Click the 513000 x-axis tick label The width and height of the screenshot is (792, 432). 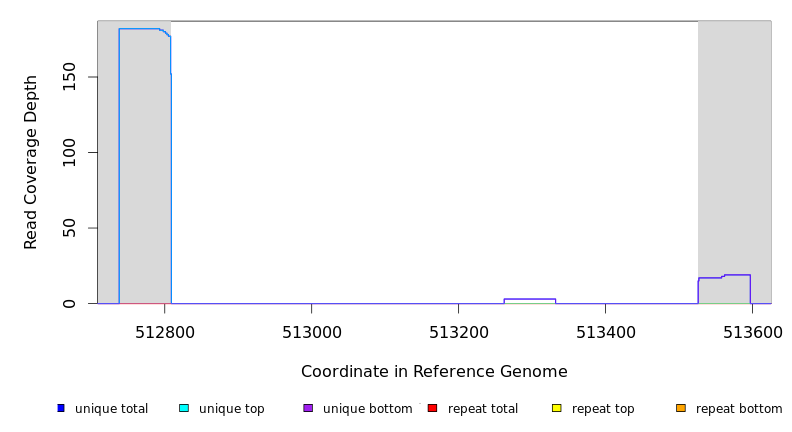[311, 331]
